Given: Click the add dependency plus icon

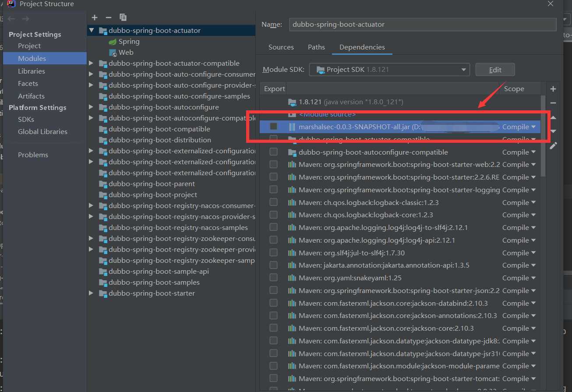Looking at the screenshot, I should point(553,89).
